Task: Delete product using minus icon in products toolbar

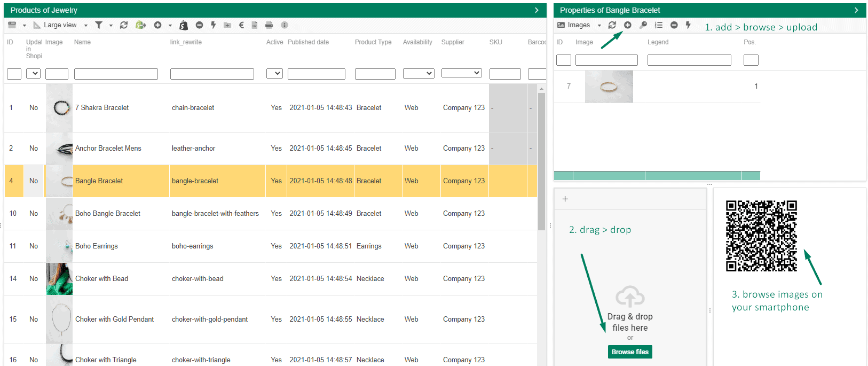Action: 199,25
